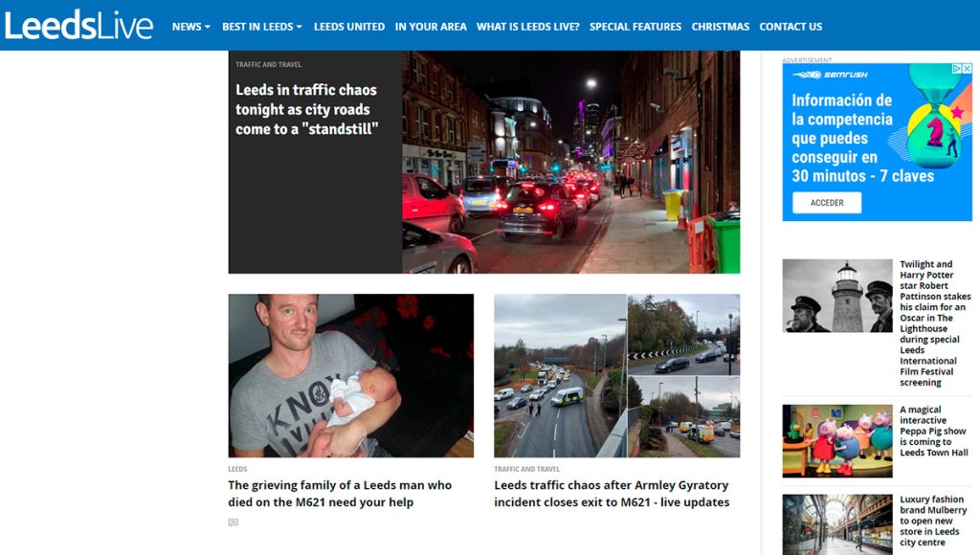Click the LeedsLive logo
This screenshot has width=980, height=555.
pos(78,26)
